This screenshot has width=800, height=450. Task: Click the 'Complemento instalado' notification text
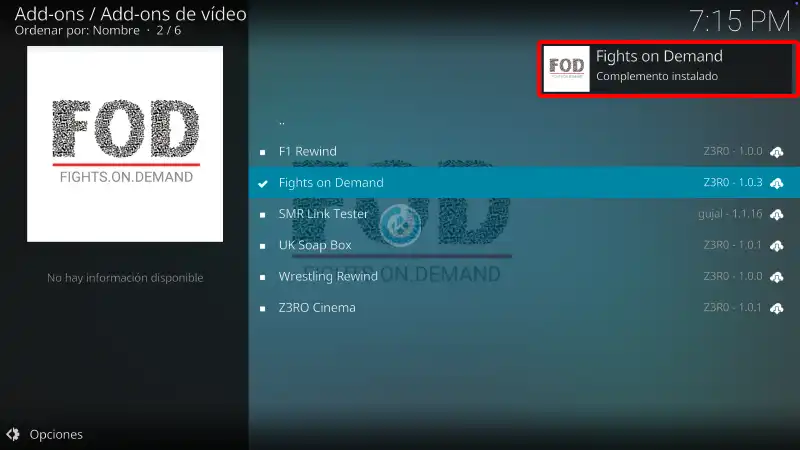tap(657, 76)
